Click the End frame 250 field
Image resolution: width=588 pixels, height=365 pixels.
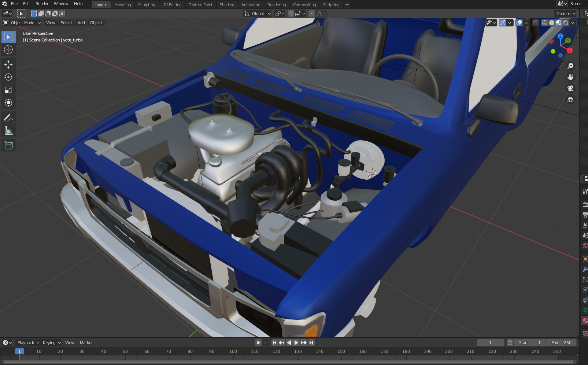tap(561, 343)
